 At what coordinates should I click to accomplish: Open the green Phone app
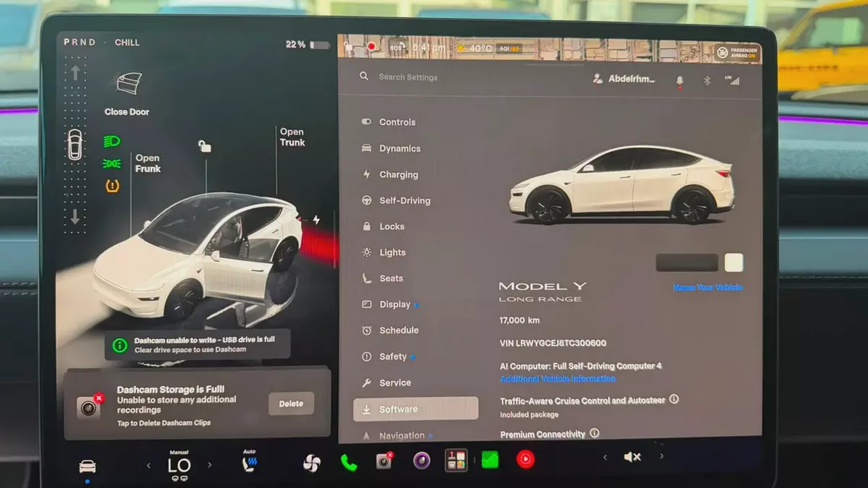pyautogui.click(x=349, y=463)
